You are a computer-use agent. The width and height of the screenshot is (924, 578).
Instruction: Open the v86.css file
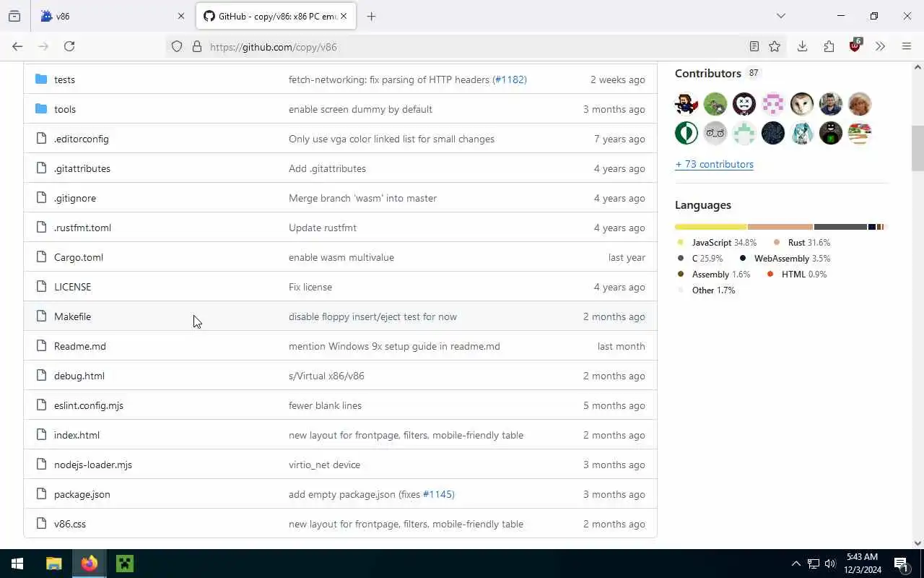(x=70, y=524)
